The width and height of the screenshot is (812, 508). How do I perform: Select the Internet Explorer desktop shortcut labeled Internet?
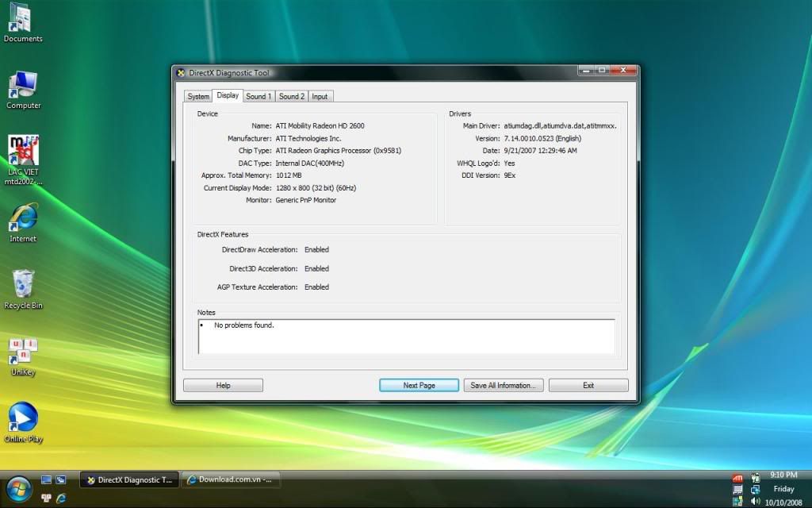(x=23, y=223)
